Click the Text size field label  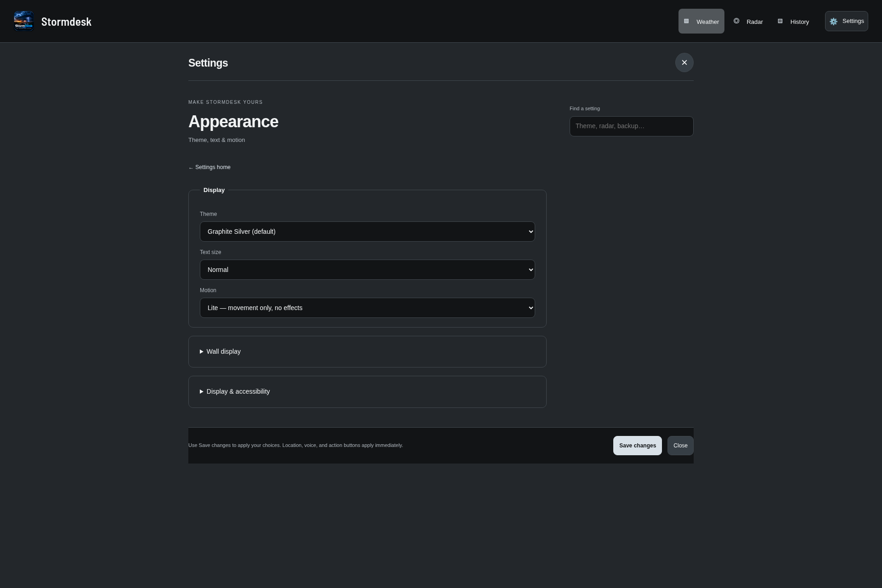(x=210, y=252)
